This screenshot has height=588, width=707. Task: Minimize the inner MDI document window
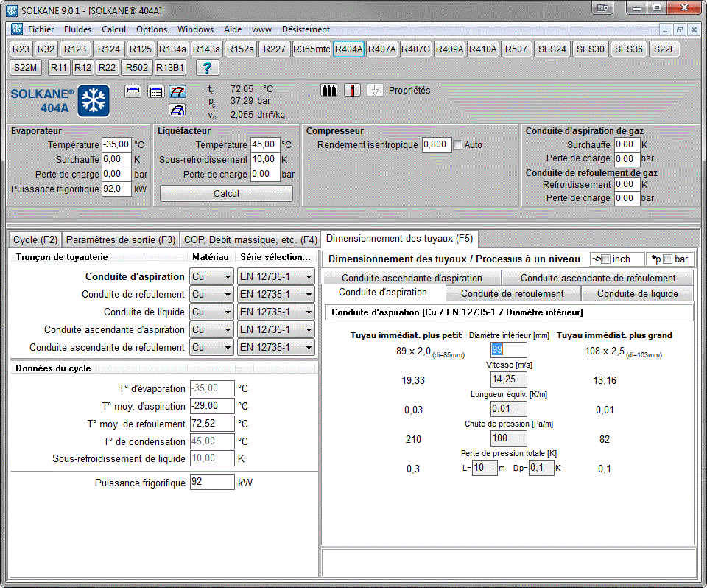coord(664,29)
